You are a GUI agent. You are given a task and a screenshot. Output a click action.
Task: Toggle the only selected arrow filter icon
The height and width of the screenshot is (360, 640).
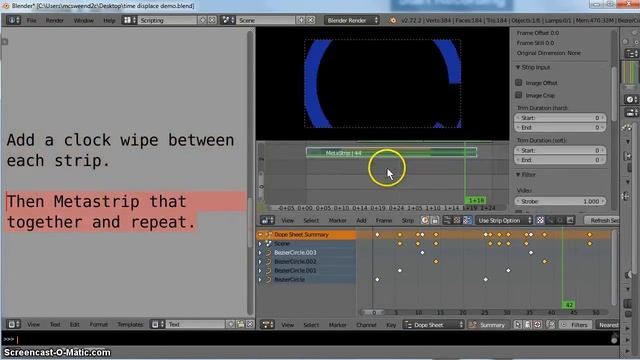click(518, 324)
